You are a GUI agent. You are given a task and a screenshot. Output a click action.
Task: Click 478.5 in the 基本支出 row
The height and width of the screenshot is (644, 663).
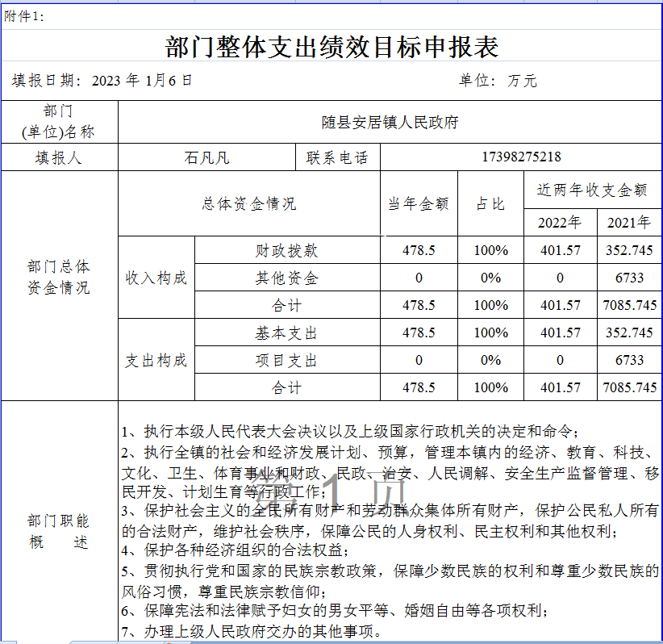[419, 332]
